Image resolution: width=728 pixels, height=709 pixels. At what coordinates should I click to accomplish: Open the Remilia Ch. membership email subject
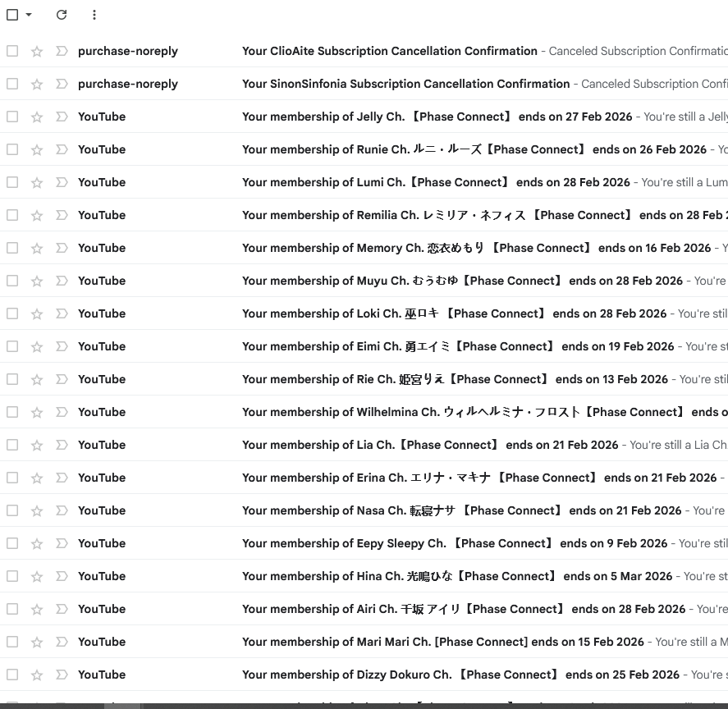(x=485, y=215)
